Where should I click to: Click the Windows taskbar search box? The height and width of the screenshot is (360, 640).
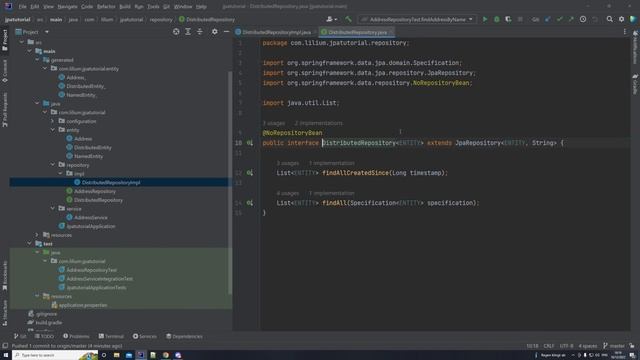click(x=55, y=355)
